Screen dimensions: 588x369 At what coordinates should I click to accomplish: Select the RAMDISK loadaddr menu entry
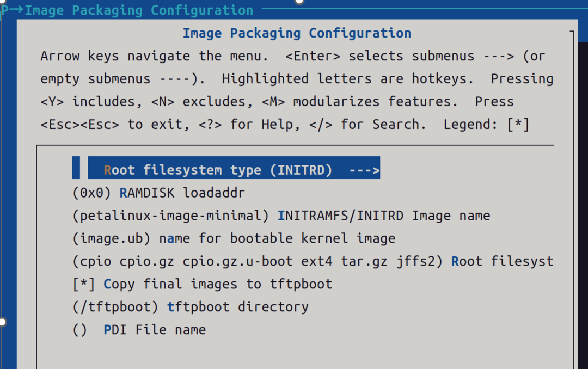[158, 193]
